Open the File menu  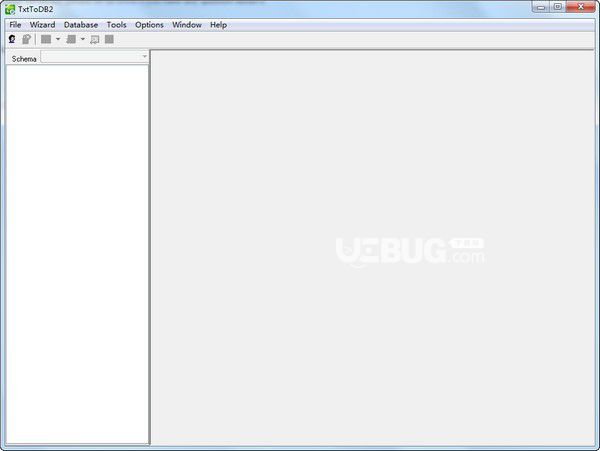point(15,25)
